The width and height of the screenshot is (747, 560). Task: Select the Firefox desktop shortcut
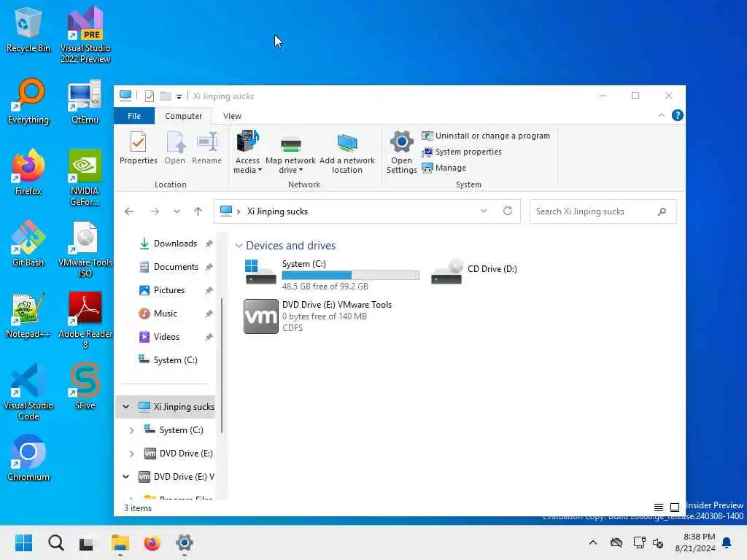tap(28, 172)
